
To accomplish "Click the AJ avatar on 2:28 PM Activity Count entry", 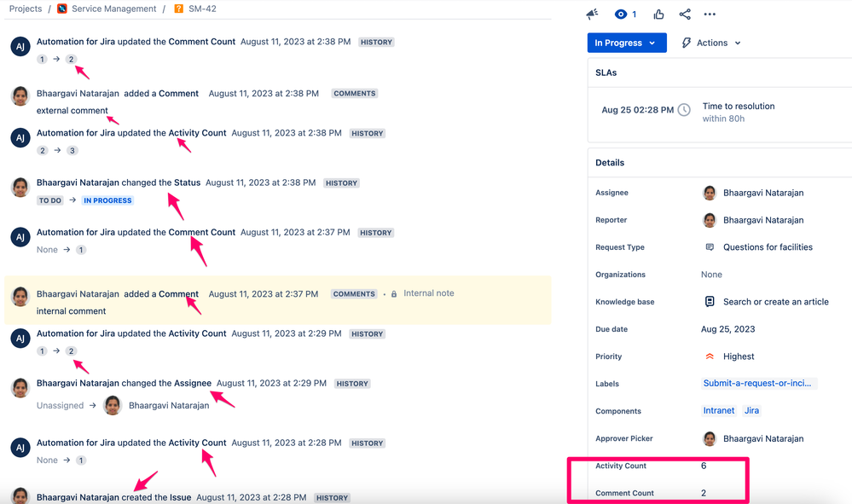I will click(x=20, y=448).
